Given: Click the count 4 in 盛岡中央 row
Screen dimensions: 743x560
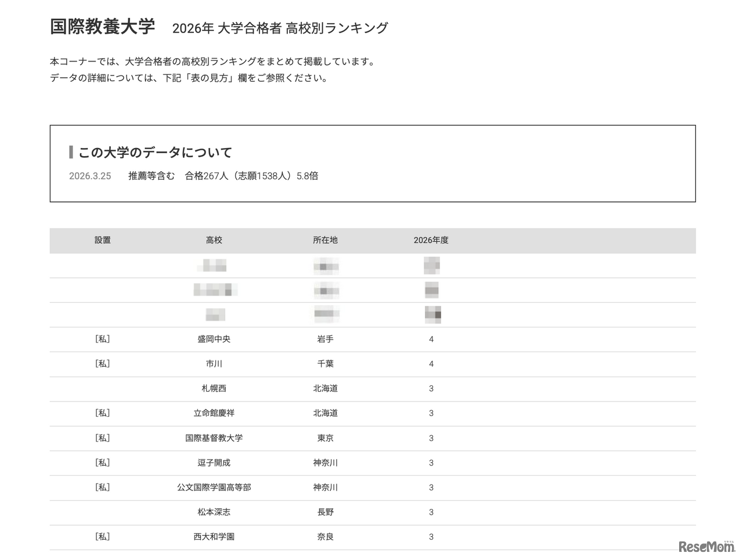Looking at the screenshot, I should pyautogui.click(x=431, y=339).
